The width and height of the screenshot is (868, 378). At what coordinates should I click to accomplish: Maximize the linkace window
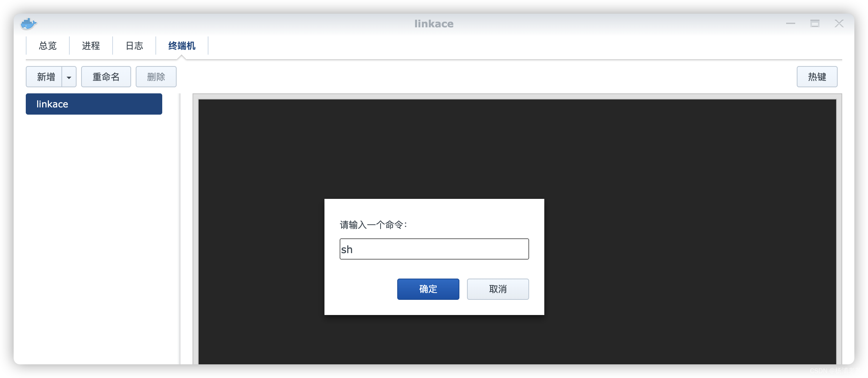pyautogui.click(x=814, y=24)
